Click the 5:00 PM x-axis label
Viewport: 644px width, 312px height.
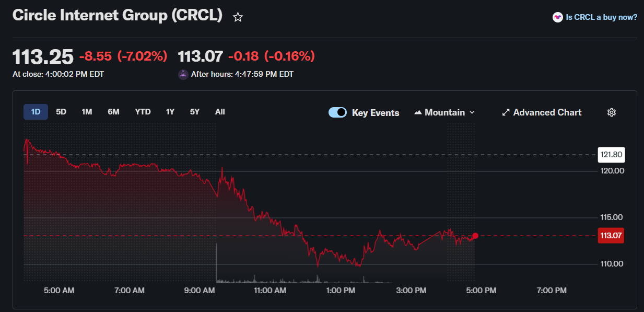(x=481, y=291)
